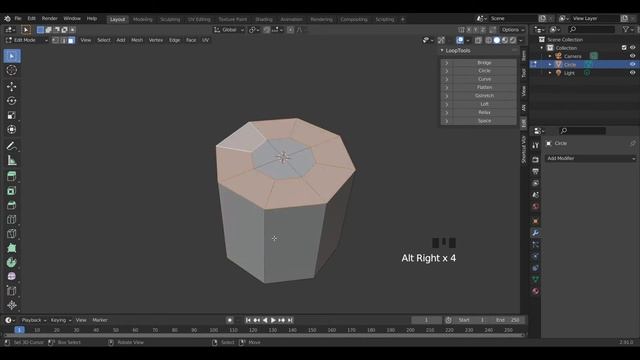
Task: Select the Loop Cut tool
Action: [12, 219]
